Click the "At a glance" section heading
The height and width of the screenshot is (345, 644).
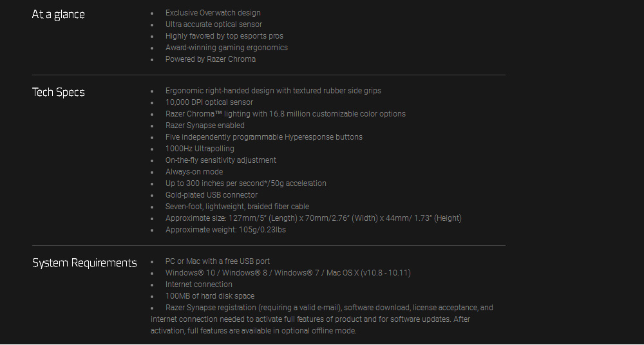tap(58, 14)
